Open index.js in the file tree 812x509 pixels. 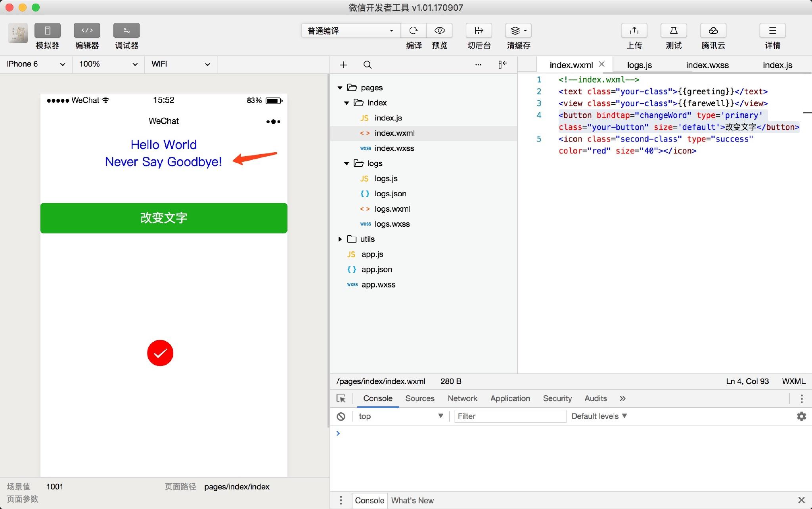point(423,118)
